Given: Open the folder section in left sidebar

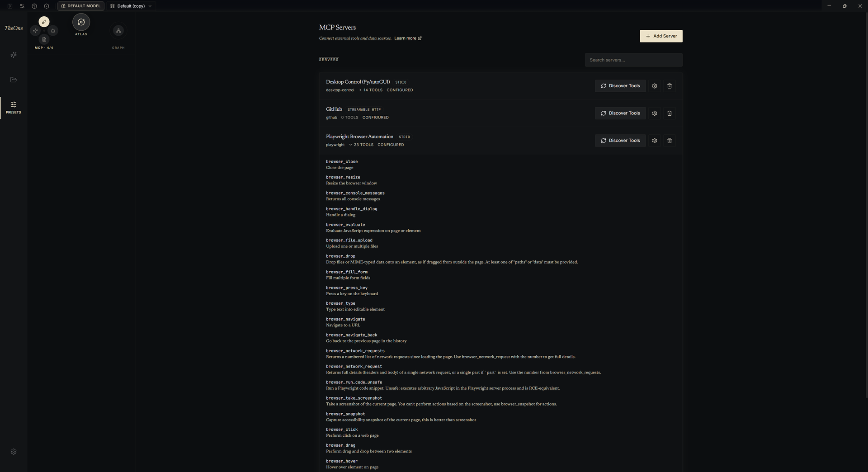Looking at the screenshot, I should [14, 80].
